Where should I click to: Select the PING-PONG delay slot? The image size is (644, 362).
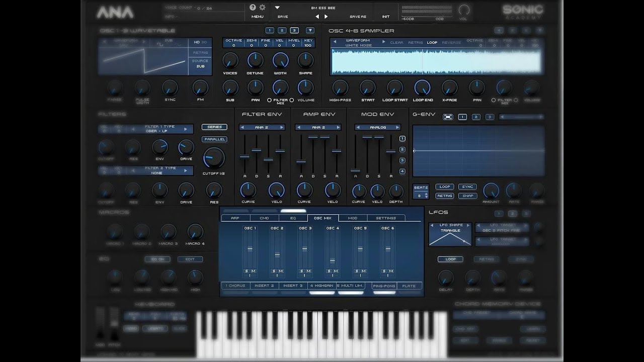pos(384,286)
